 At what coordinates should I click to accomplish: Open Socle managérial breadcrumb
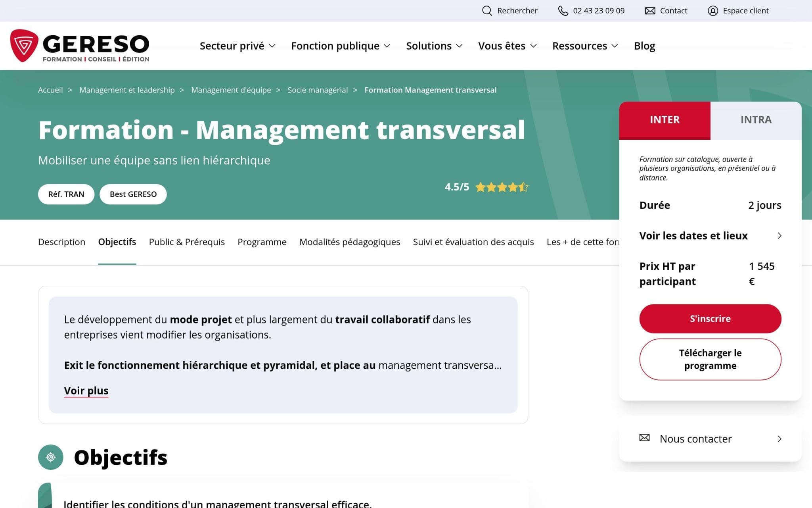[x=318, y=90]
